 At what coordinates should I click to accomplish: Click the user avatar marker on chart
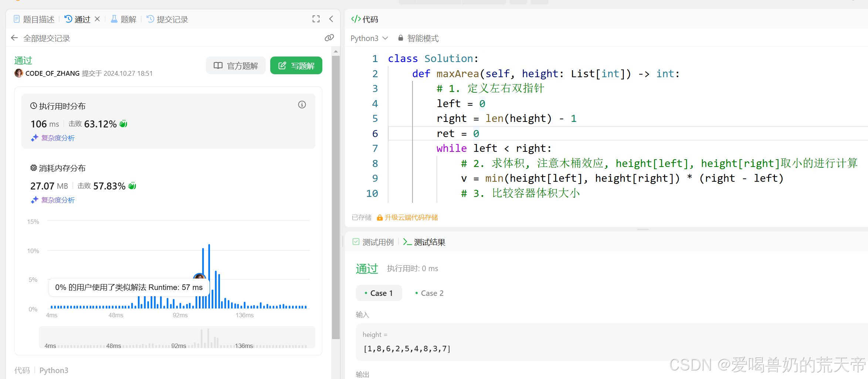coord(200,276)
